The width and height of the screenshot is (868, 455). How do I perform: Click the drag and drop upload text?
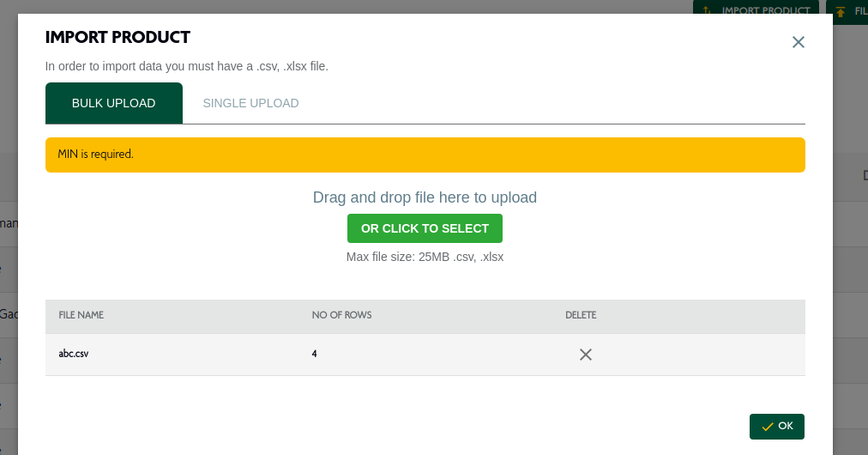click(x=425, y=197)
